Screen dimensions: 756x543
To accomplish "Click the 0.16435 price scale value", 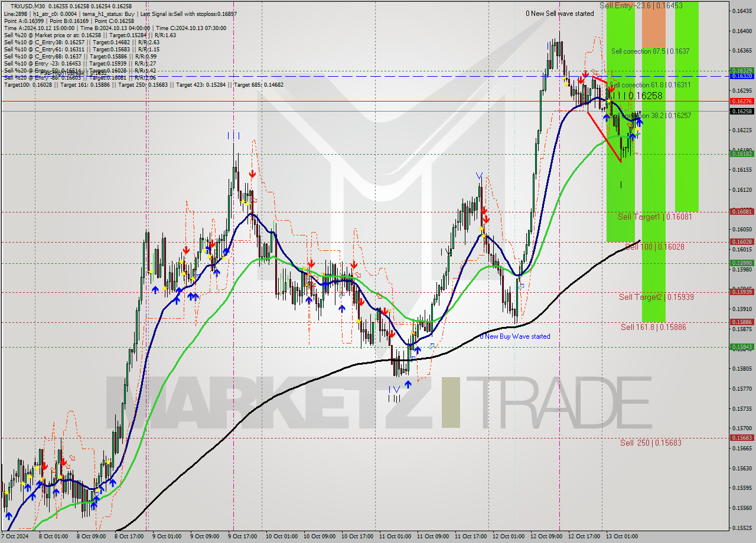I will point(742,11).
